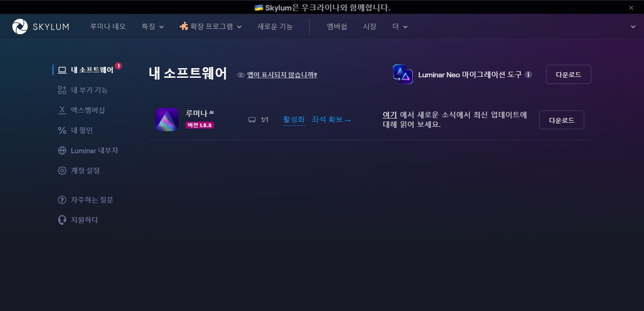Click the gear icon beside 계정 설정
This screenshot has height=311, width=644.
62,171
